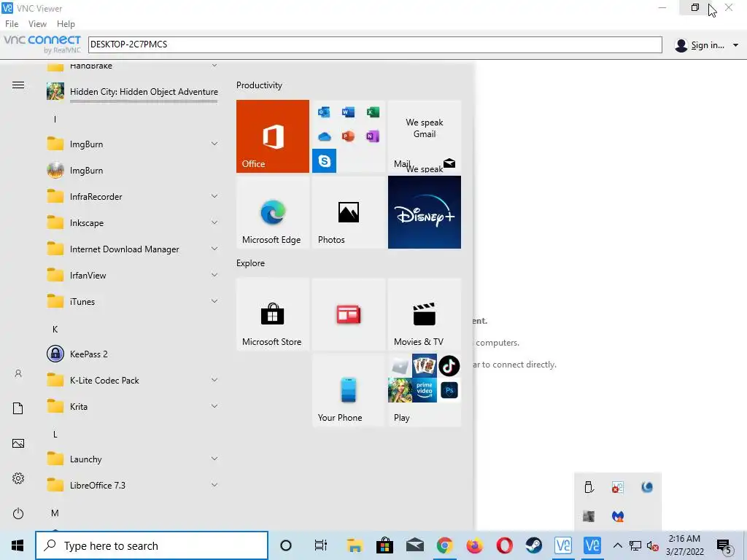
Task: Open Cortana circle on taskbar
Action: 286,545
